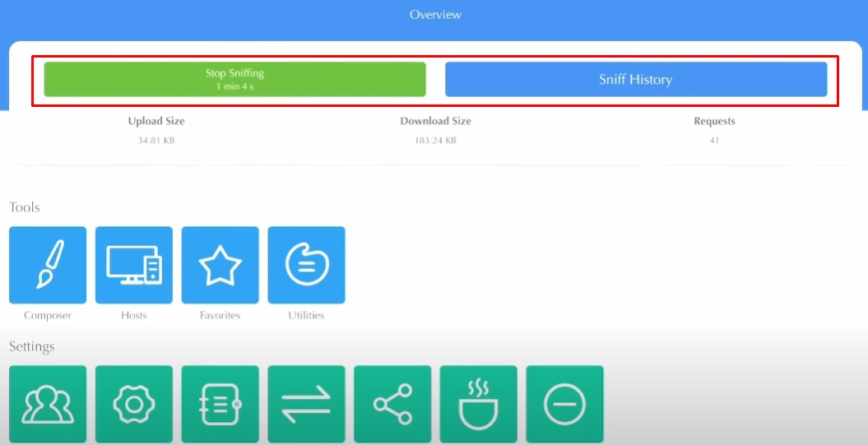Click the Requests count of 41
The width and height of the screenshot is (868, 445).
click(714, 141)
